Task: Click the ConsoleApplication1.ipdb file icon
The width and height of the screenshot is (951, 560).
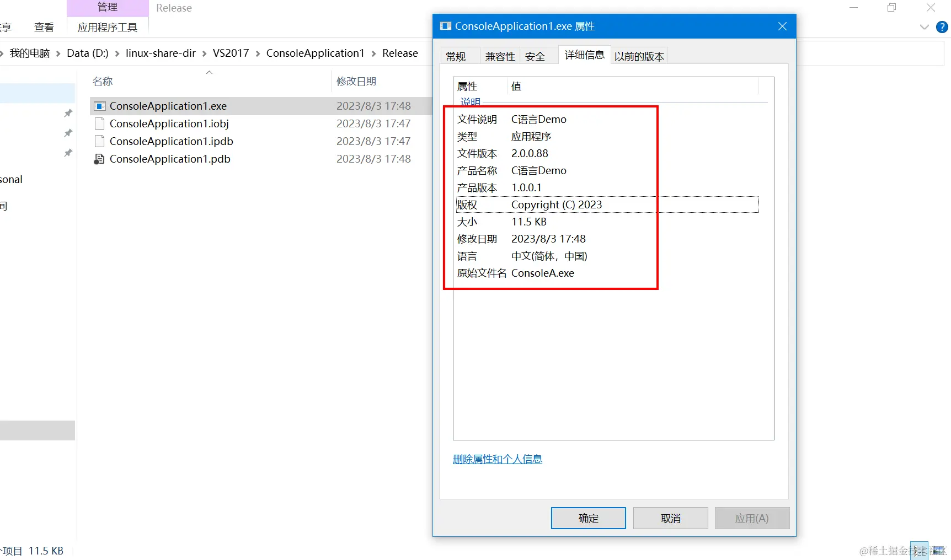Action: point(99,141)
